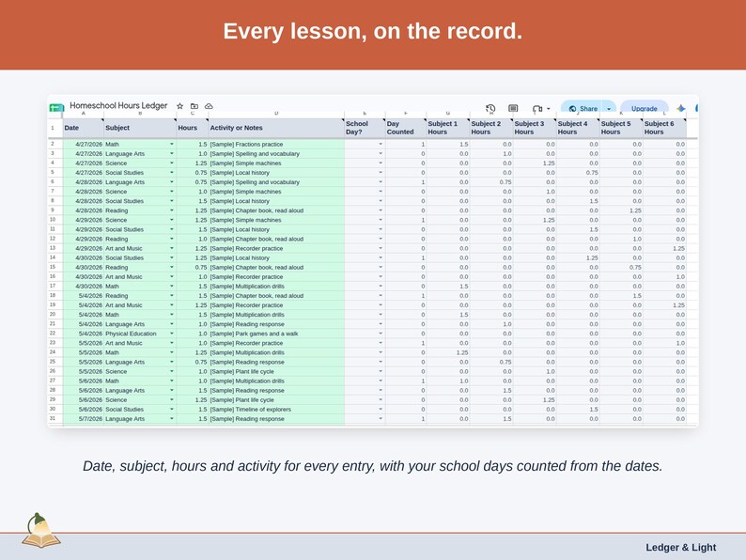Select the Subject 4 Hours header
This screenshot has height=560, width=746.
578,128
